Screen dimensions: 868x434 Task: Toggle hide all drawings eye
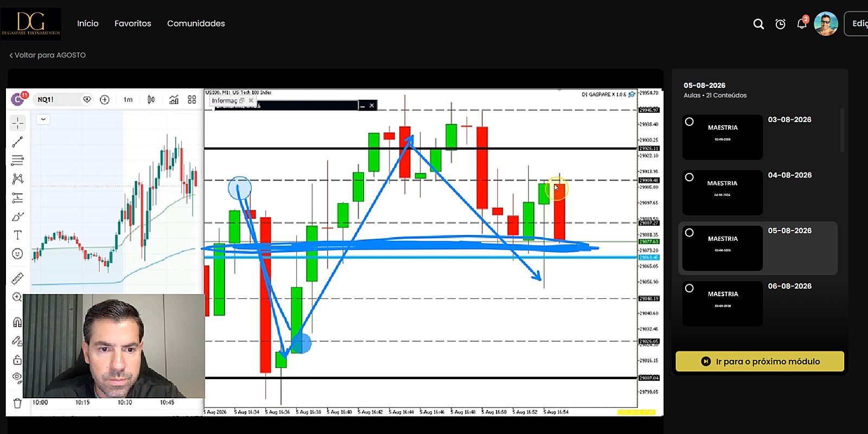(17, 377)
